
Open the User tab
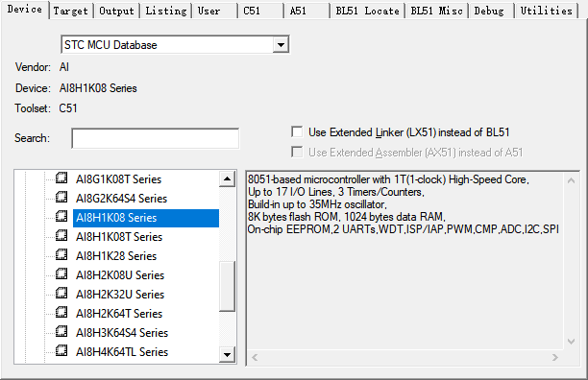[215, 11]
